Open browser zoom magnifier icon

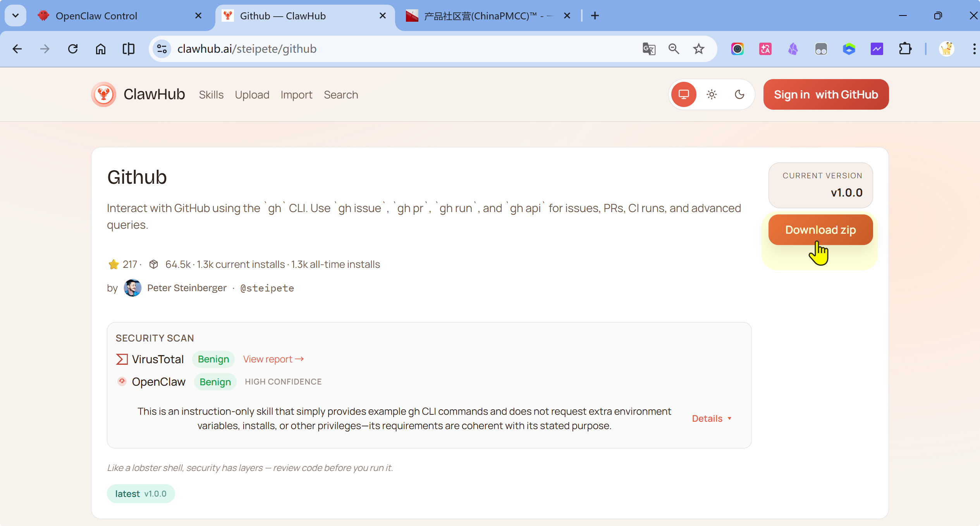point(674,49)
